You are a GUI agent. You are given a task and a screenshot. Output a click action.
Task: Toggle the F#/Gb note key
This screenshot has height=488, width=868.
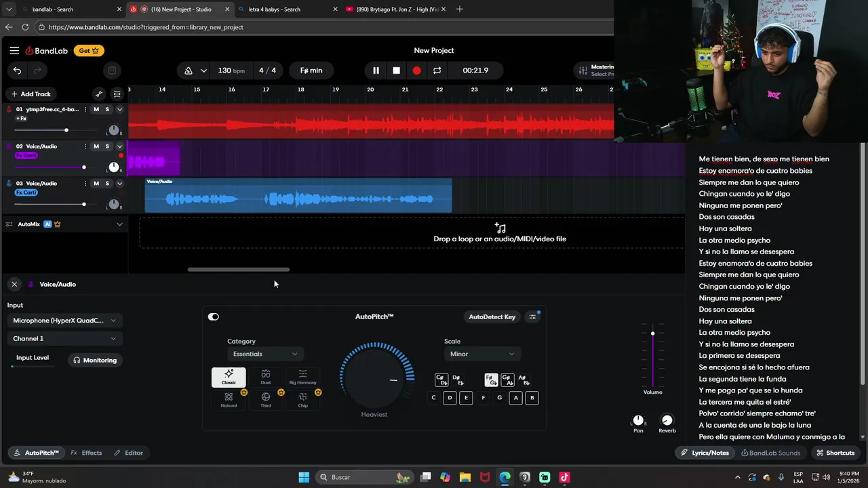[491, 380]
